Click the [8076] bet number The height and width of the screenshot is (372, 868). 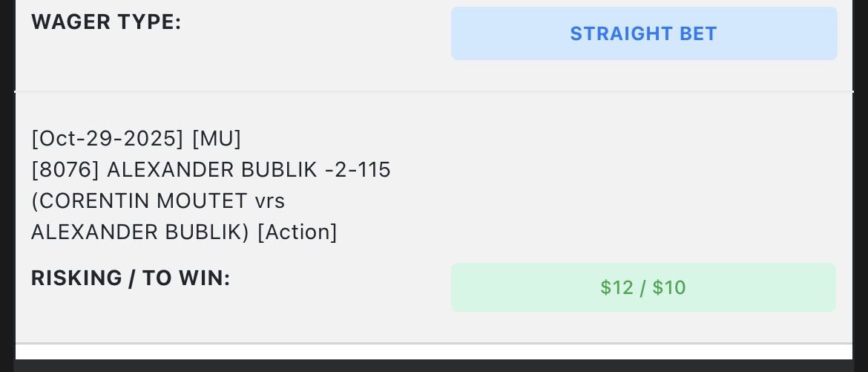pyautogui.click(x=65, y=170)
